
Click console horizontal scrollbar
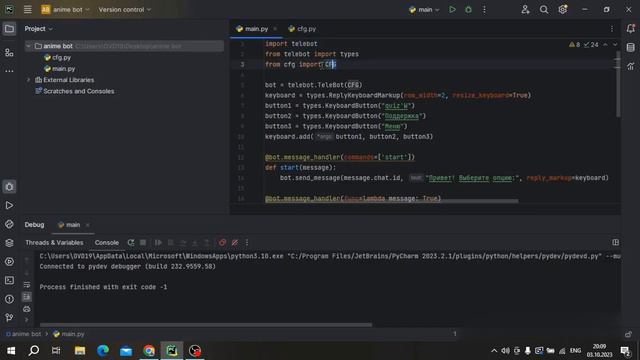click(206, 325)
